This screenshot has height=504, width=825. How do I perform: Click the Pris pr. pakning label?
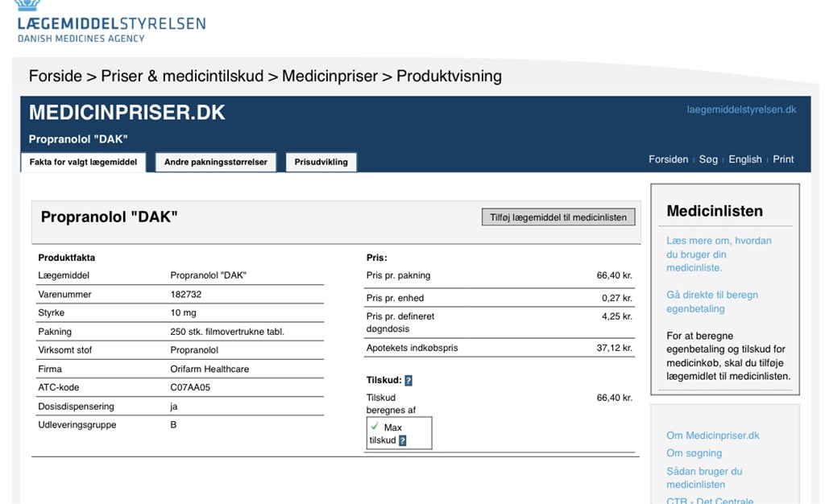[x=398, y=275]
